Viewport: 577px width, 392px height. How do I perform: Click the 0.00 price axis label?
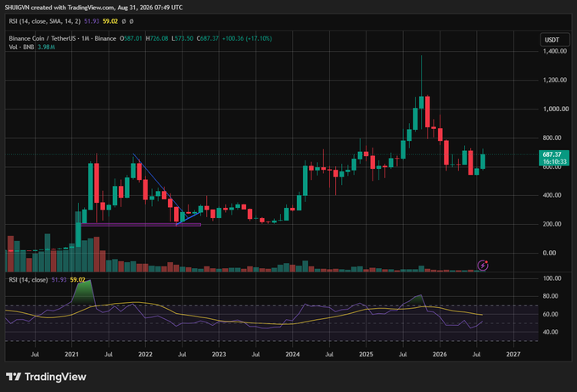(x=549, y=253)
